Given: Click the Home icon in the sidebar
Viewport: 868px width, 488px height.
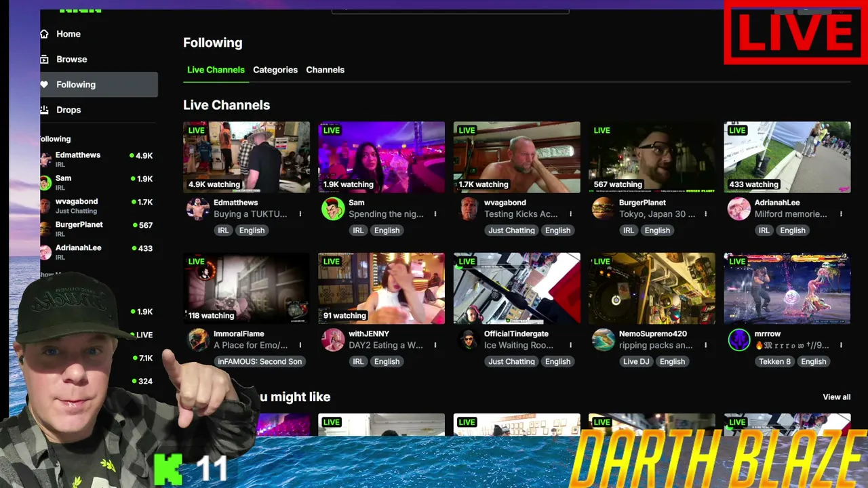Looking at the screenshot, I should coord(45,34).
